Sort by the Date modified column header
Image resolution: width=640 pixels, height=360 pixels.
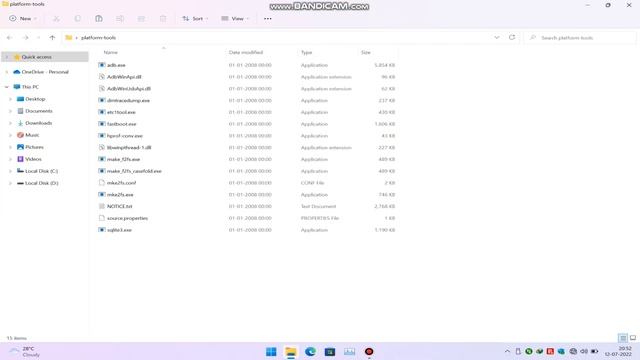coord(246,52)
